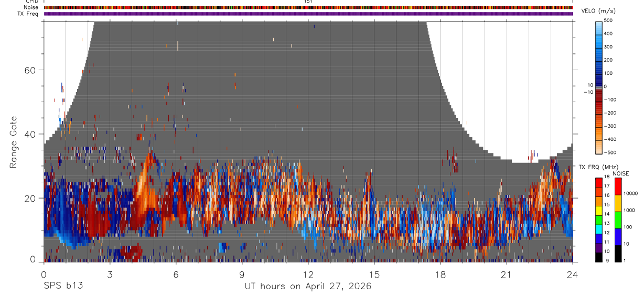This screenshot has width=644, height=297.
Task: Click the 16 label on TX FRQ legend
Action: [x=607, y=195]
